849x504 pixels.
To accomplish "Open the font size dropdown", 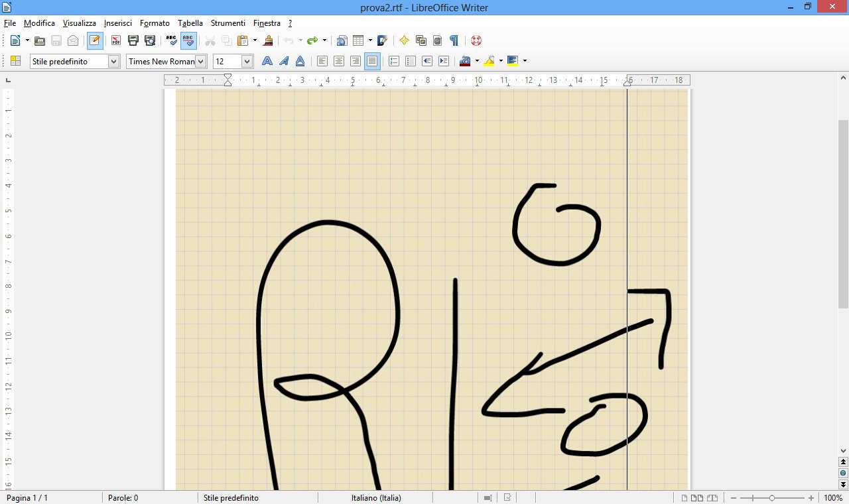I will point(247,61).
